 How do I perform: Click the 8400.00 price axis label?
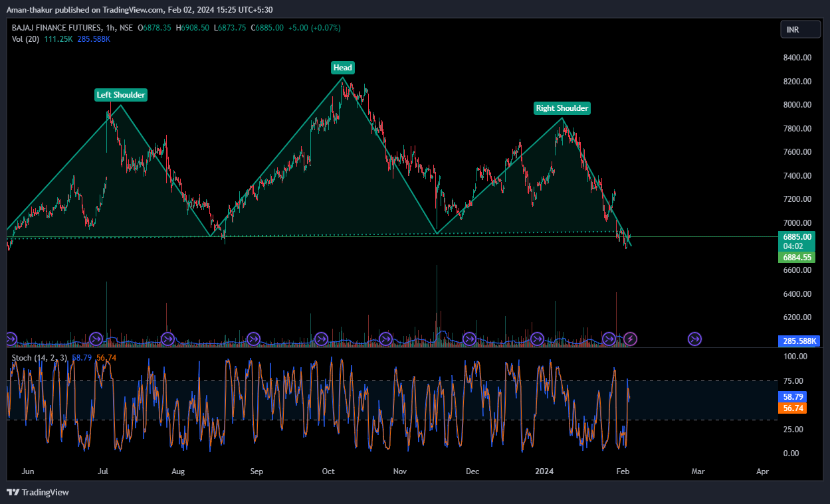point(797,58)
